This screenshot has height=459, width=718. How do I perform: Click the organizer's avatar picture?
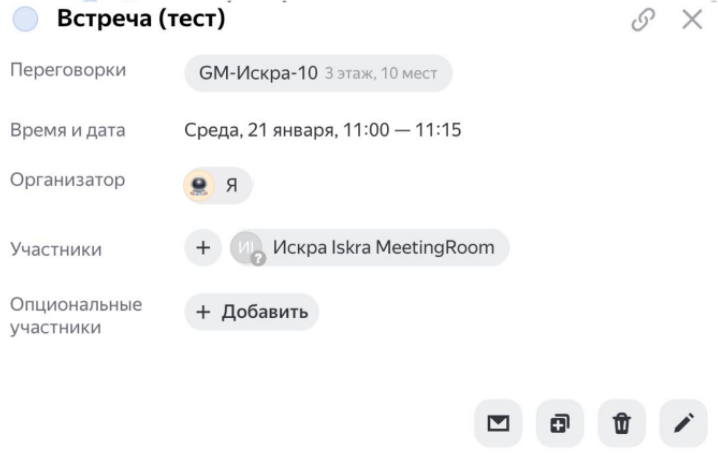pos(199,185)
